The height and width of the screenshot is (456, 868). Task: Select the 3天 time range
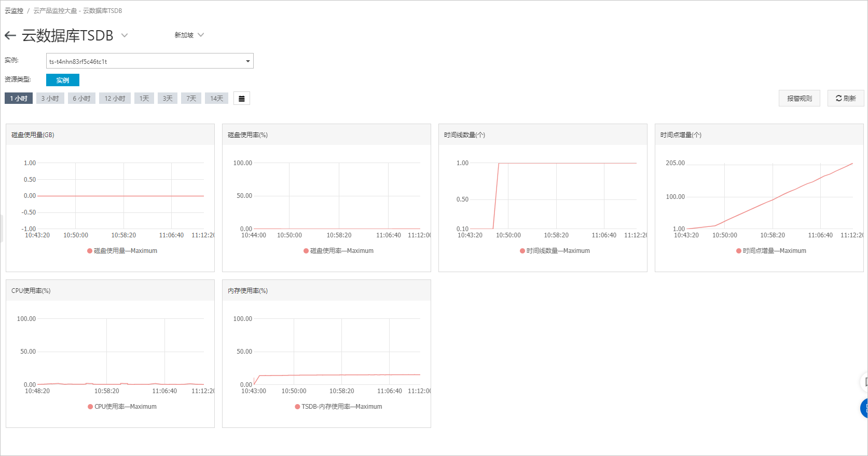click(x=168, y=98)
